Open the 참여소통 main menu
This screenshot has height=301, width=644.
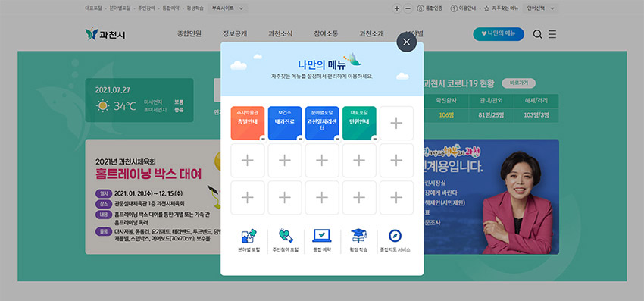326,34
